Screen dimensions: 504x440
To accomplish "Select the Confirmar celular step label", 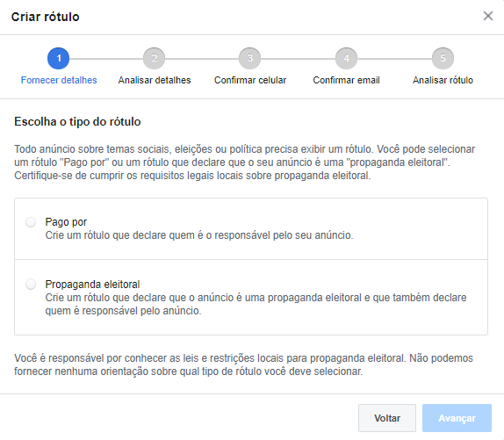I will 250,80.
